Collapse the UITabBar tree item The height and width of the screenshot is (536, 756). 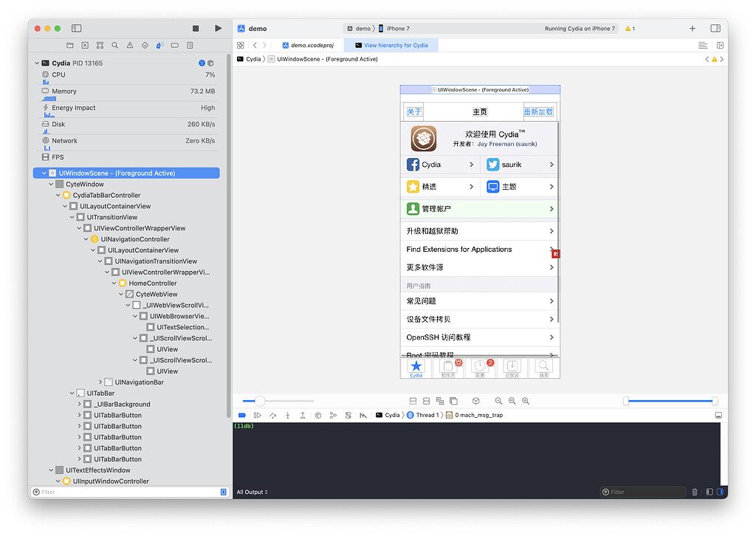tap(73, 393)
